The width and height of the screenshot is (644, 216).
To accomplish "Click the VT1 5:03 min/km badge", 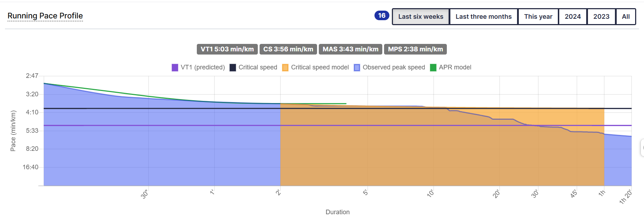I will [227, 49].
